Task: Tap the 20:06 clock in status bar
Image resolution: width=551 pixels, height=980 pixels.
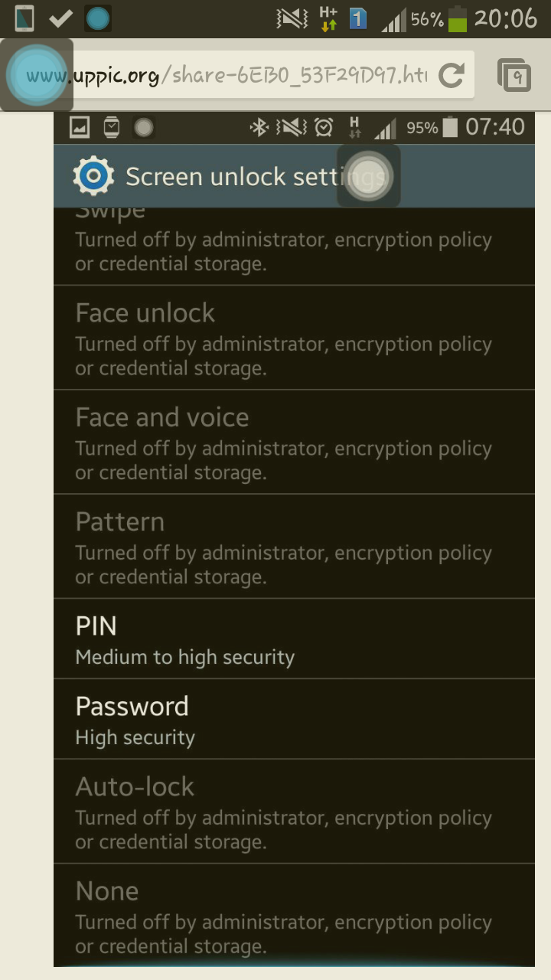Action: pyautogui.click(x=506, y=18)
